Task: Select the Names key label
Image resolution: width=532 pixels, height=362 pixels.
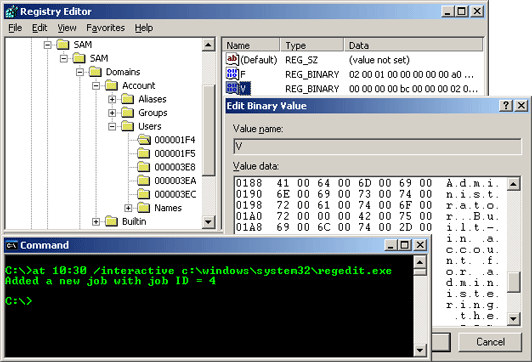Action: click(168, 208)
